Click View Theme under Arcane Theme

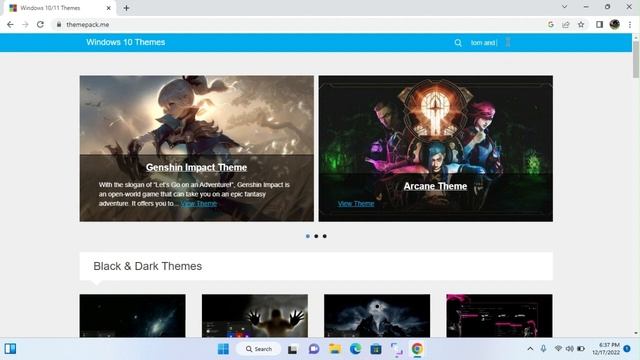click(x=356, y=203)
